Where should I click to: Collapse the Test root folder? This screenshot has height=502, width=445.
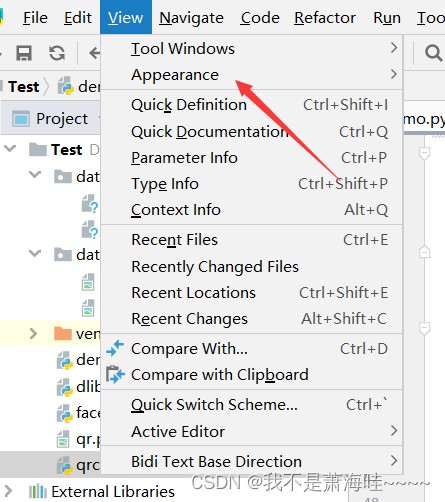click(x=10, y=148)
